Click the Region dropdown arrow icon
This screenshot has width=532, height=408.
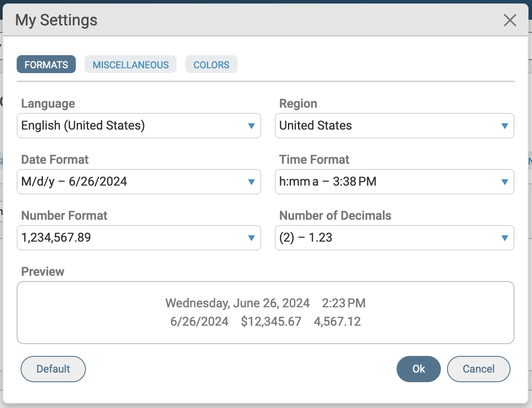tap(504, 126)
